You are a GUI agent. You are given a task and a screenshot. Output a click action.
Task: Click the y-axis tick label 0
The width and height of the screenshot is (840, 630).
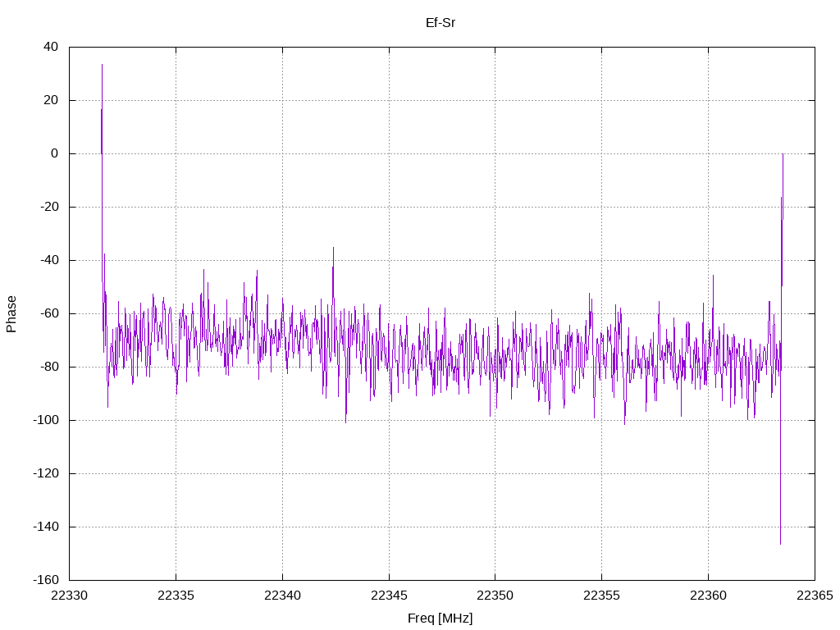[x=55, y=153]
